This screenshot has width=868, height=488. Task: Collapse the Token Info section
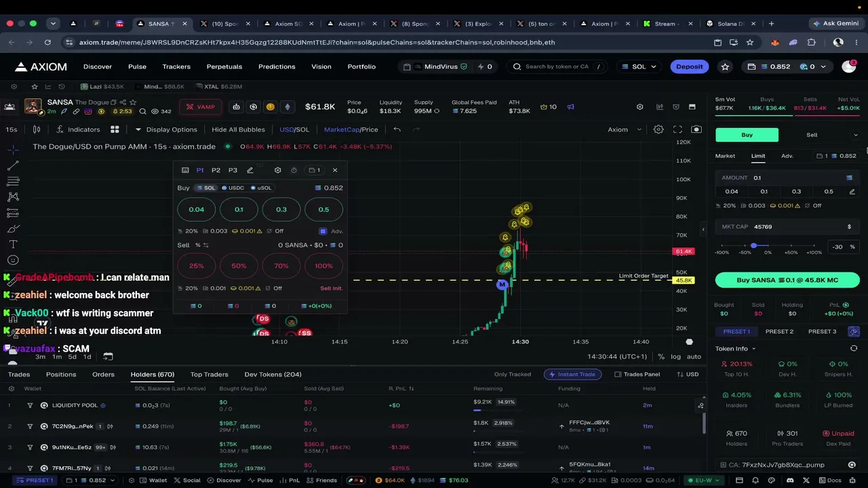tap(735, 348)
